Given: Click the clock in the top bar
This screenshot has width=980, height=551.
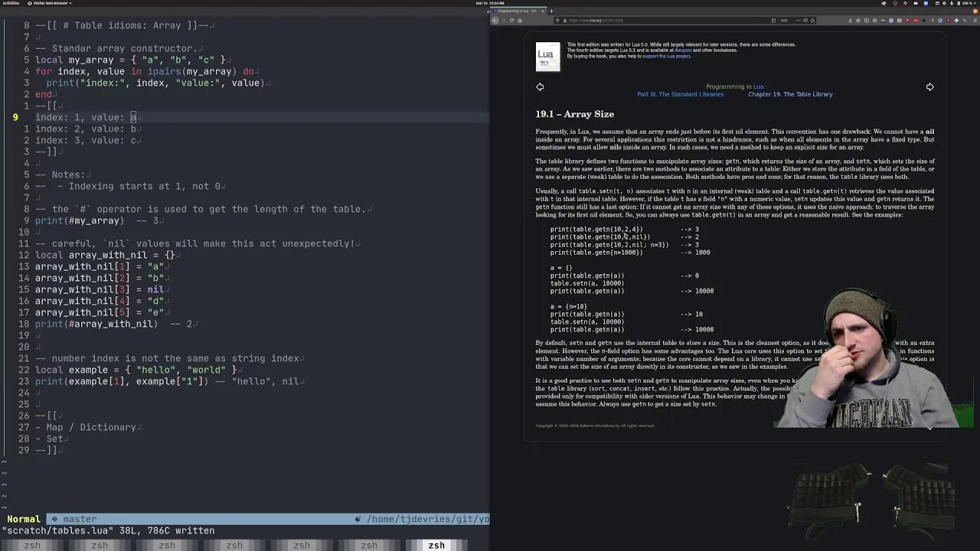Looking at the screenshot, I should pyautogui.click(x=489, y=3).
